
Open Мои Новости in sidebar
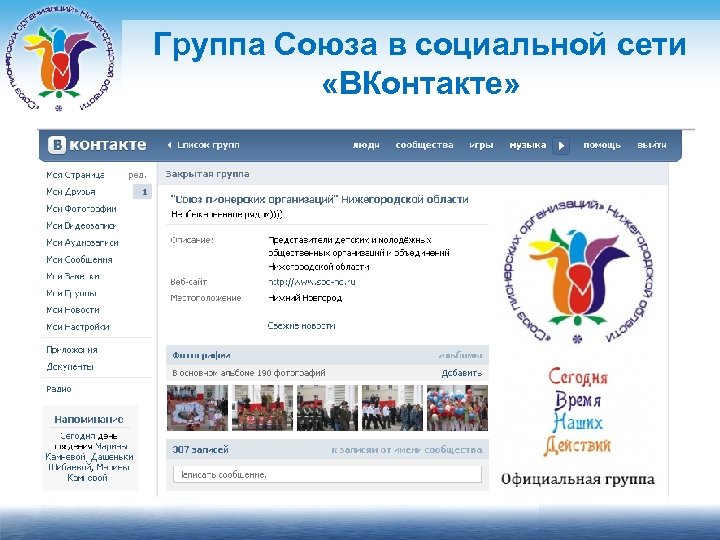(73, 310)
